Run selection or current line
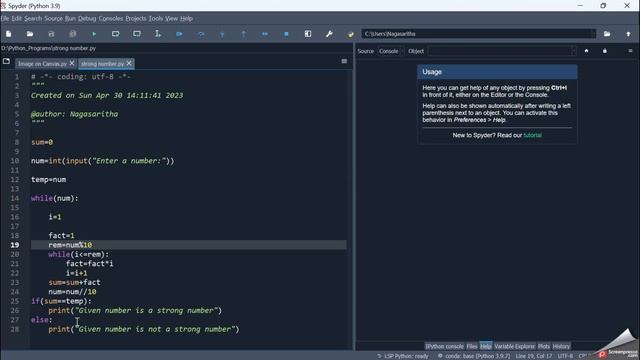Screen dimensions: 640x360 click(158, 34)
